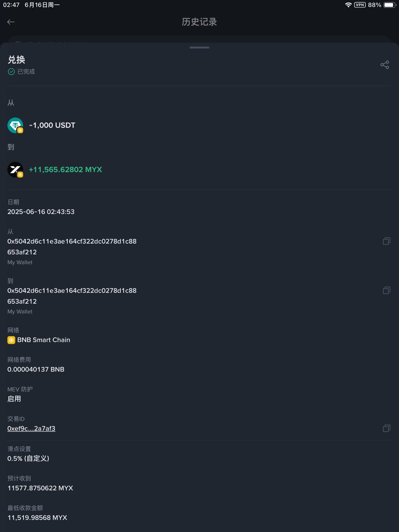Tap the BNB Smart Chain network icon
399x532 pixels.
[12, 340]
